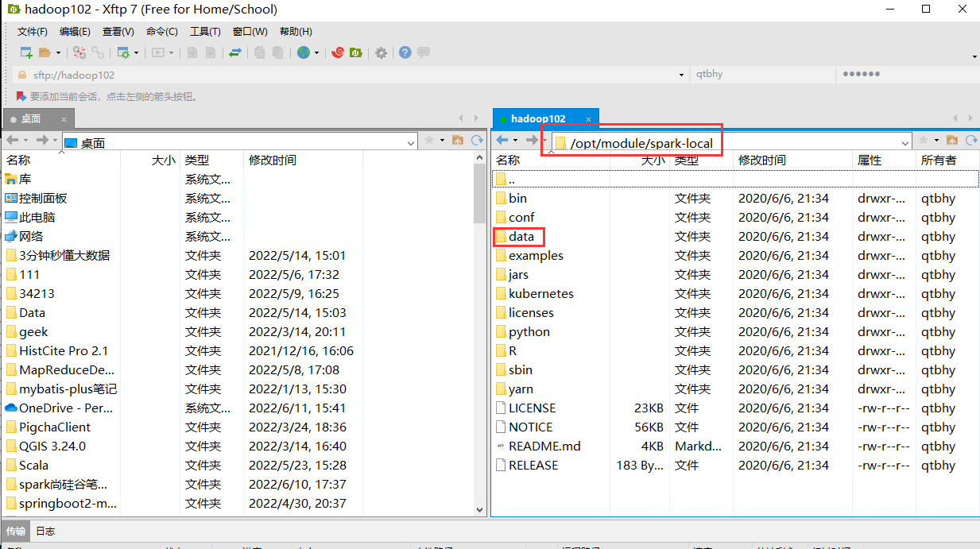Switch to the 传输 bottom tab
This screenshot has width=980, height=549.
tap(15, 531)
